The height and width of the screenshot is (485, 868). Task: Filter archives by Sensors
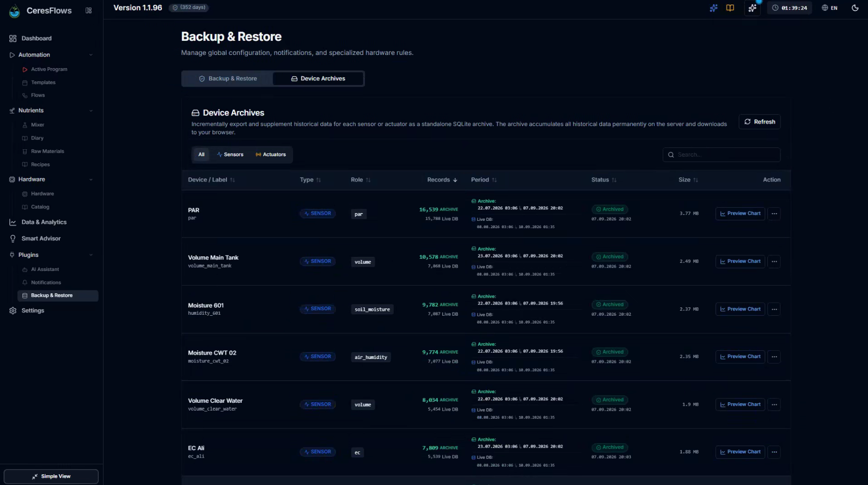(230, 155)
